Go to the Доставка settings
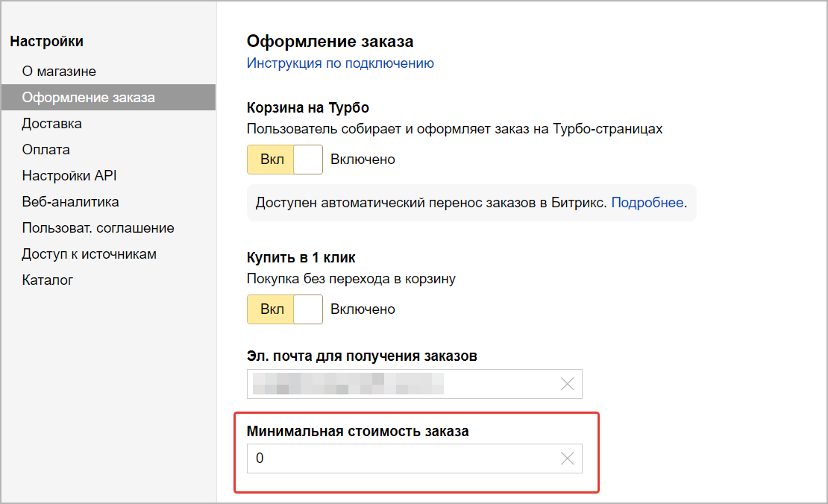The width and height of the screenshot is (828, 504). (51, 124)
